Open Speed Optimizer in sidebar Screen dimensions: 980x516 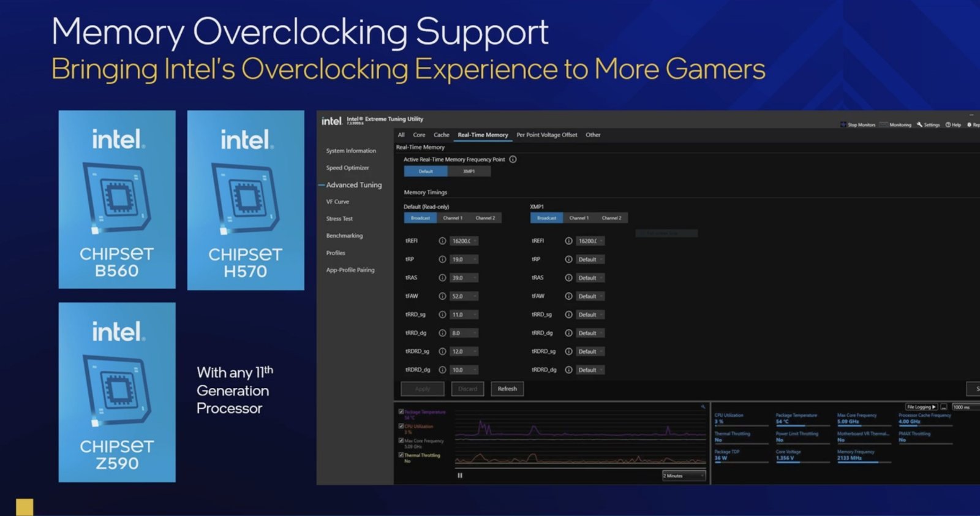[347, 168]
